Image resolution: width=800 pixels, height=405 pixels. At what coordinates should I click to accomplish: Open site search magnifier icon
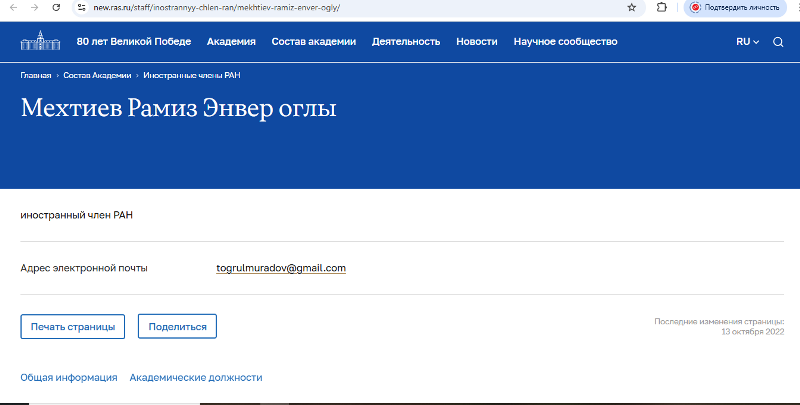pos(778,42)
